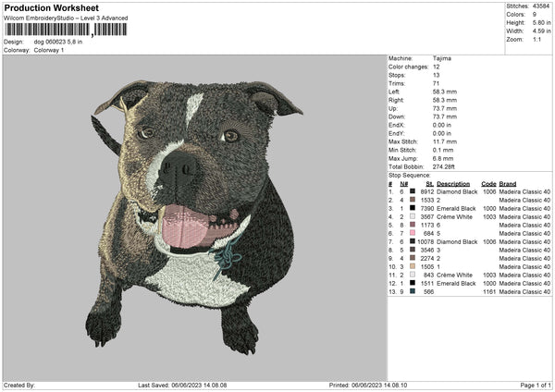Viewport: 555px width, 392px height.
Task: Click the min stitch value "0.1 mm"
Action: pyautogui.click(x=443, y=150)
